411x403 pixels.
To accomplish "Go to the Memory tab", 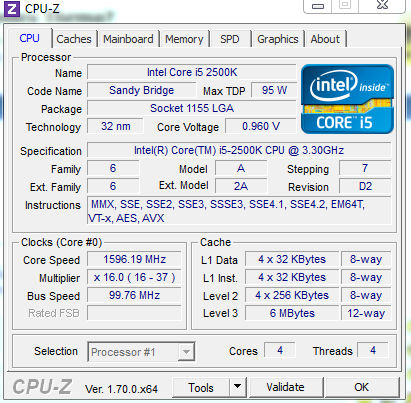I will [184, 39].
